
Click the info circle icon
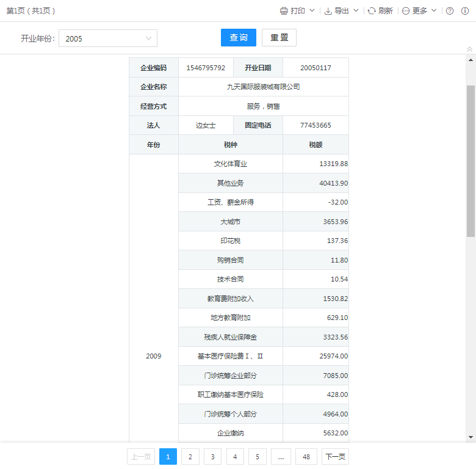(x=466, y=11)
